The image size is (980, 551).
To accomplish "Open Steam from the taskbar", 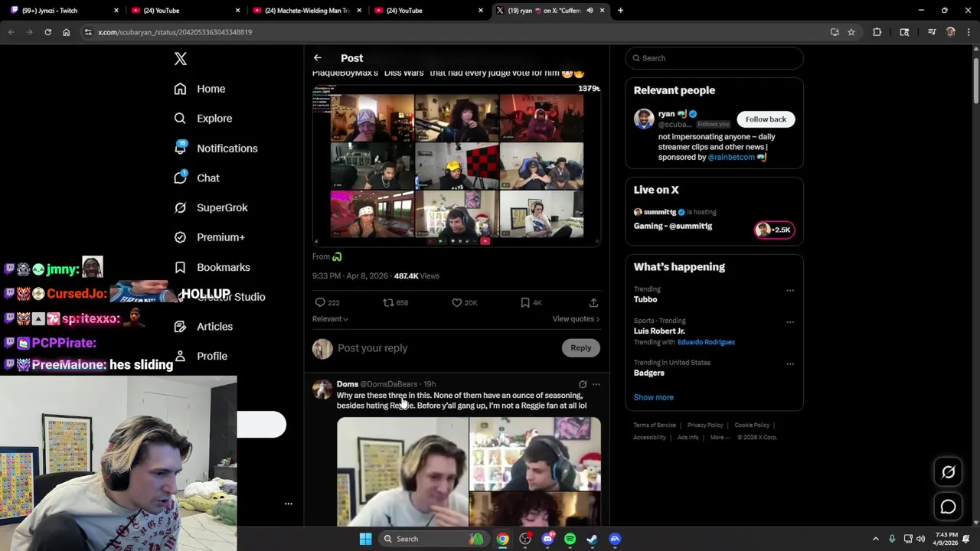I will coord(592,539).
